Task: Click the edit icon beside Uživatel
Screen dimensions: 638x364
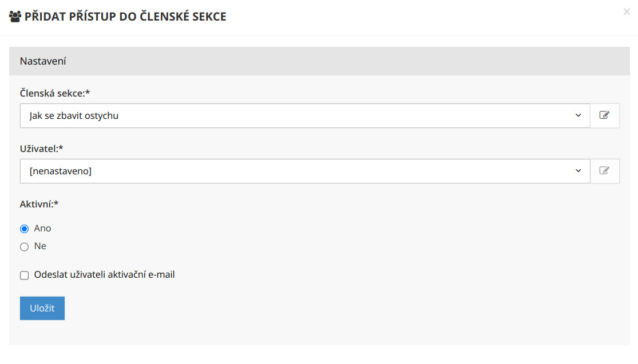Action: [x=604, y=171]
